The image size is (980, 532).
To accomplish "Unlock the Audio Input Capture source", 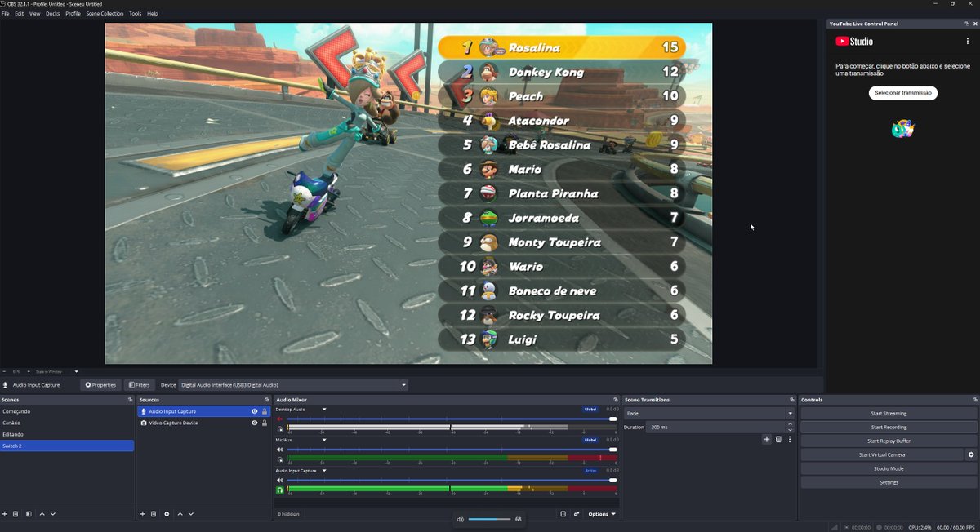I will 265,412.
